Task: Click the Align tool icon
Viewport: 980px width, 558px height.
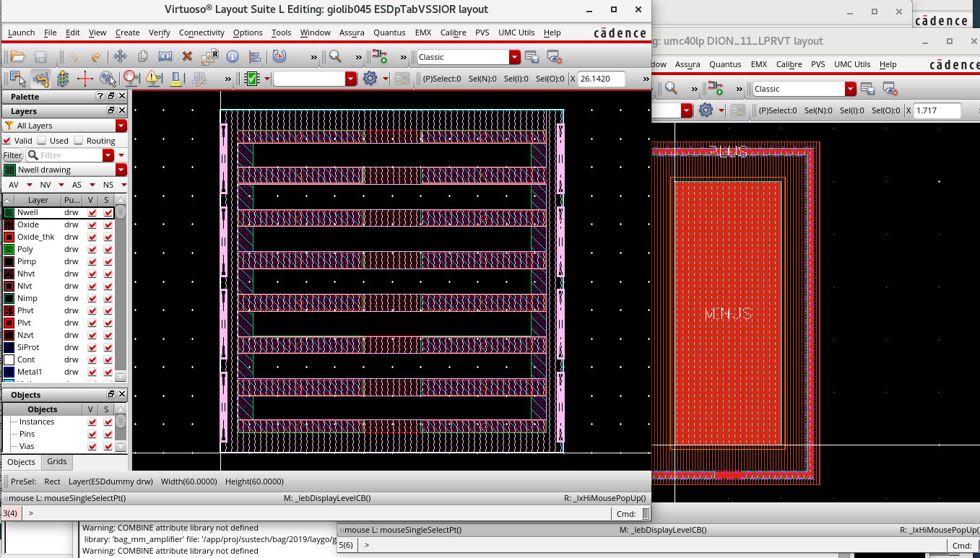Action: [x=255, y=56]
